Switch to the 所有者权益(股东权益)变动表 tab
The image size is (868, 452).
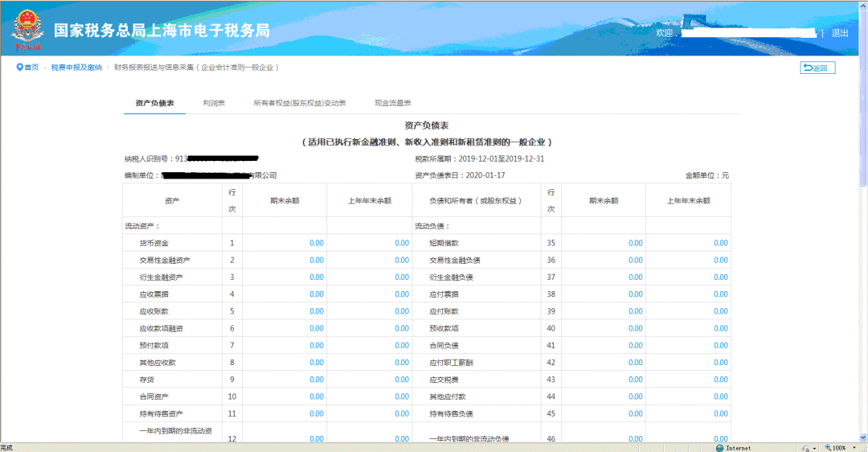[300, 103]
